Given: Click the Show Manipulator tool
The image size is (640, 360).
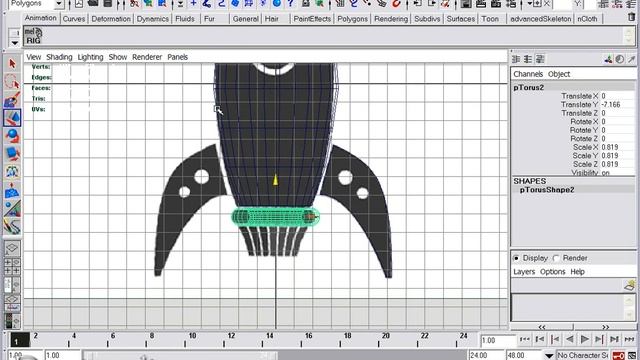Looking at the screenshot, I should 12,208.
